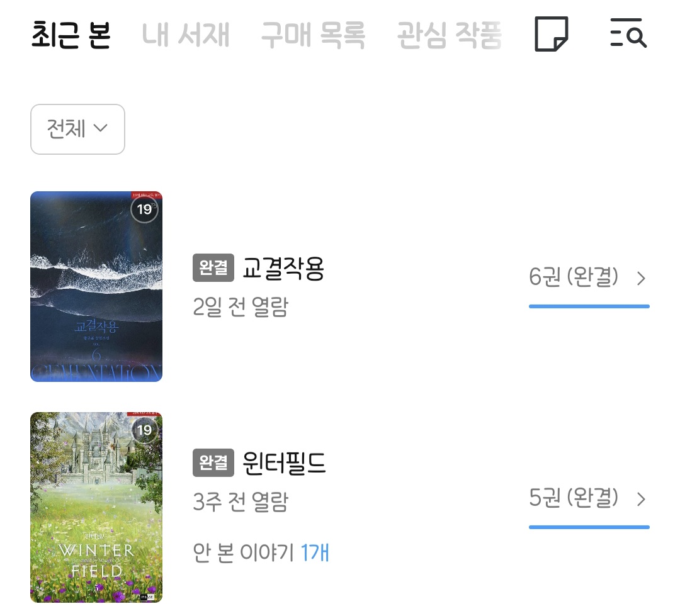Open the 교결작용 book cover thumbnail
This screenshot has width=680, height=616.
tap(96, 286)
